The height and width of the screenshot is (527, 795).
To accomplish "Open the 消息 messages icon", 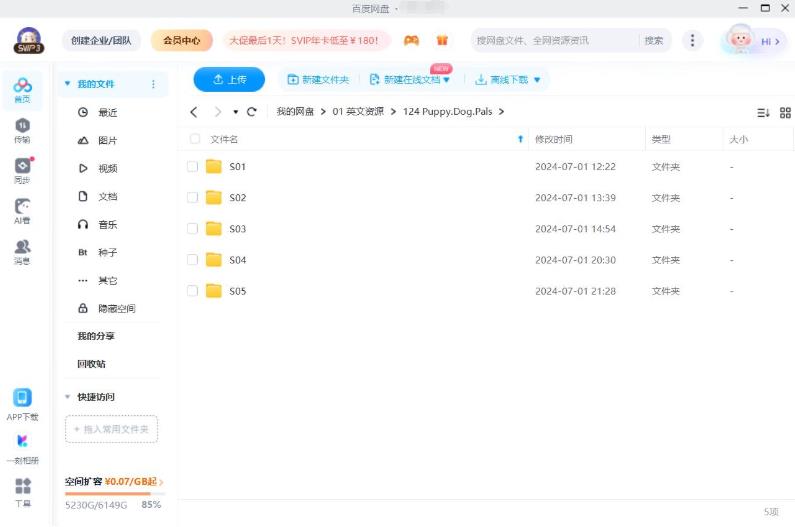I will point(22,252).
